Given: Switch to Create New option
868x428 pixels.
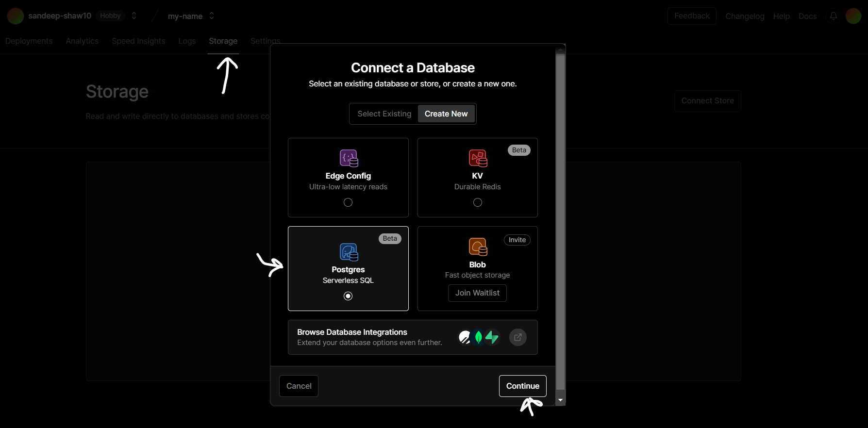Looking at the screenshot, I should tap(446, 114).
